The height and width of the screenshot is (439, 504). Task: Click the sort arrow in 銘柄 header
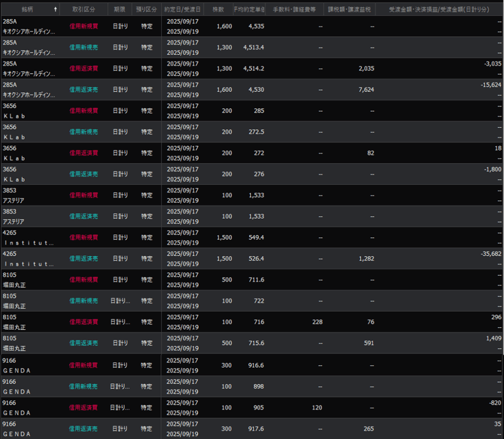[55, 9]
